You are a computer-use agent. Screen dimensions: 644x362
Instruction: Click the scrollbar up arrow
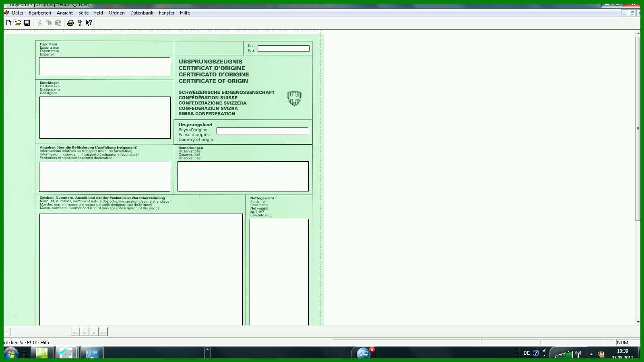coord(638,33)
